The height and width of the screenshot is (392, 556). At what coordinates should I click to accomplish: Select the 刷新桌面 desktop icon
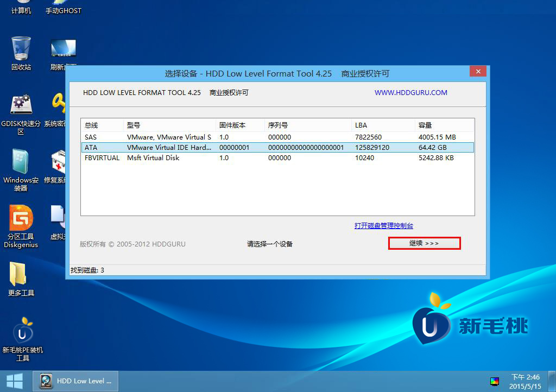(64, 54)
